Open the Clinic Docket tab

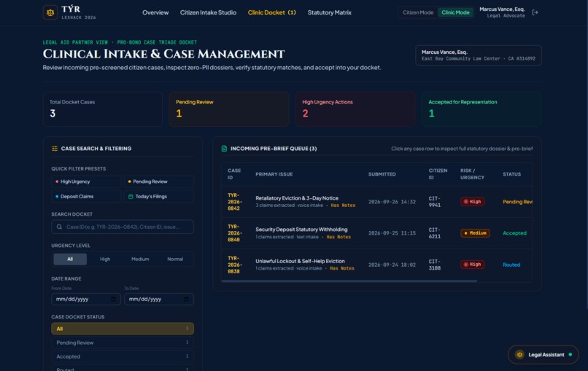[x=272, y=12]
